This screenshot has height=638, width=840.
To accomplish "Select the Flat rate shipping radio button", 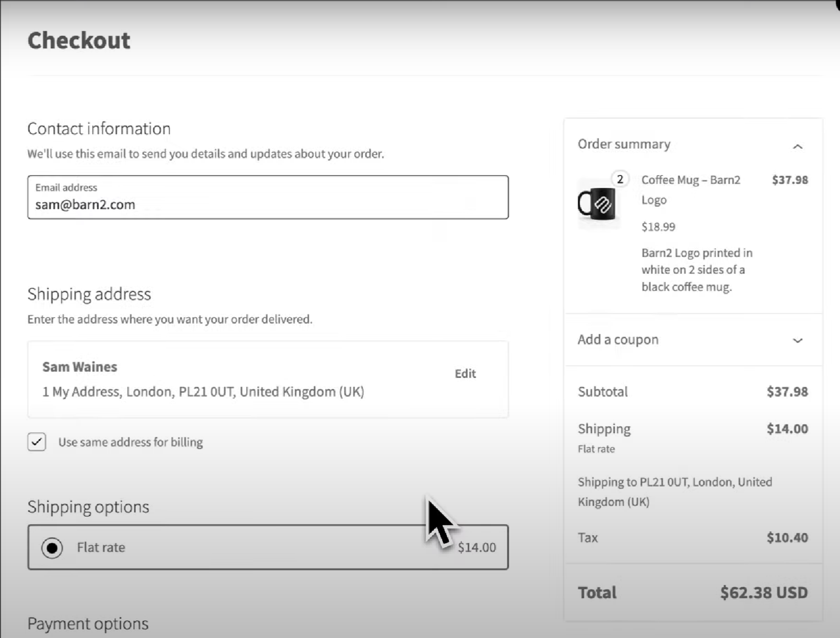I will 52,547.
